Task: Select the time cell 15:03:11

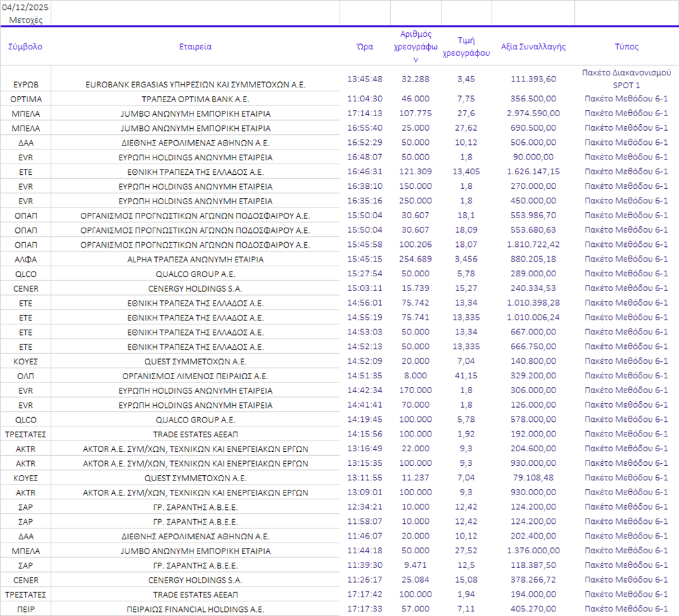Action: click(365, 288)
